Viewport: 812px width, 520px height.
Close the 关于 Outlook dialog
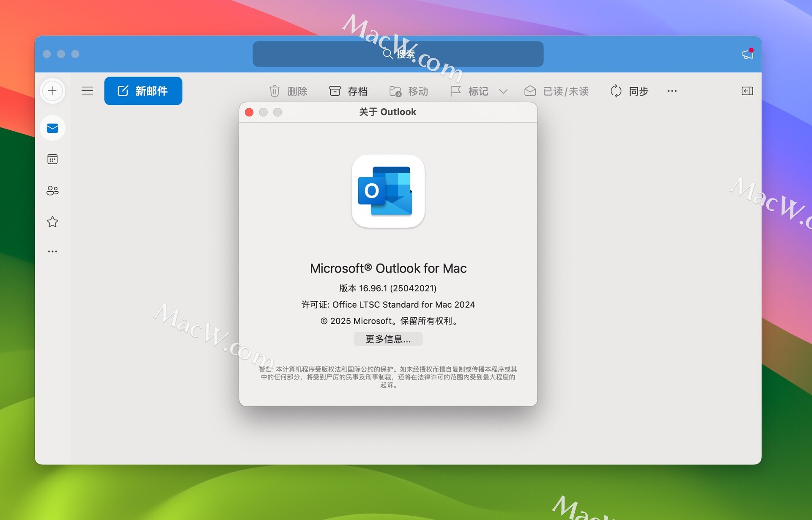(x=249, y=112)
